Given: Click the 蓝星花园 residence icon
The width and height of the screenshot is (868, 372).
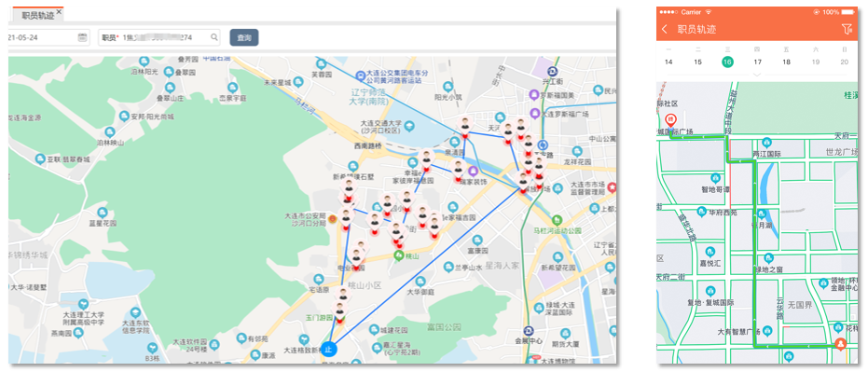Looking at the screenshot, I should click(103, 213).
